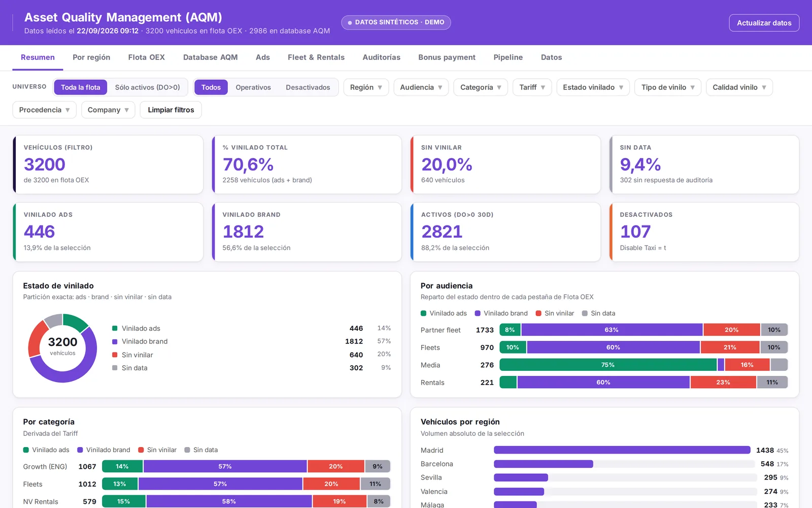Click Partner fleet 20% sin vinilar segment

click(731, 330)
